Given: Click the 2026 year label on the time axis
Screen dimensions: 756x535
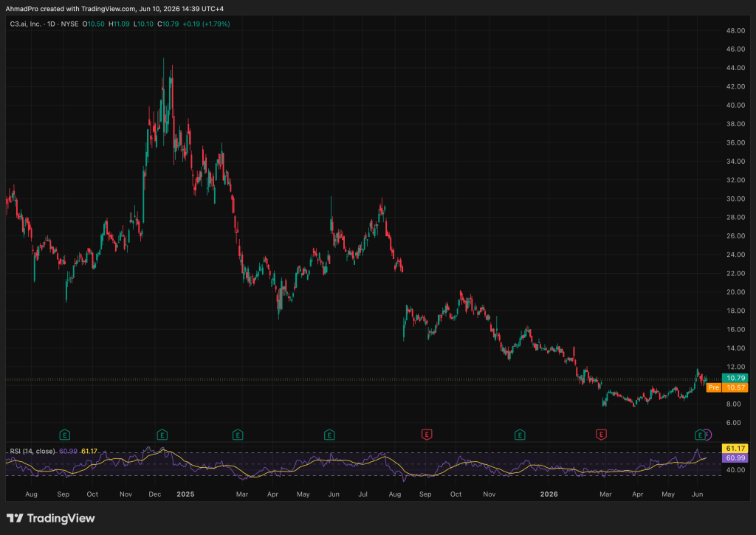Looking at the screenshot, I should click(549, 494).
